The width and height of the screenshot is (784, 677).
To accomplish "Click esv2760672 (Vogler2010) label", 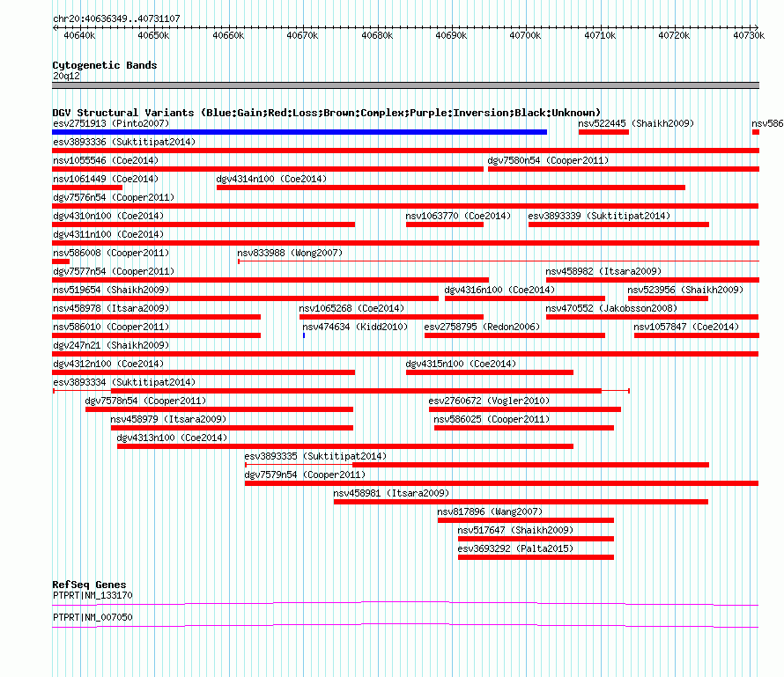I will coord(489,401).
